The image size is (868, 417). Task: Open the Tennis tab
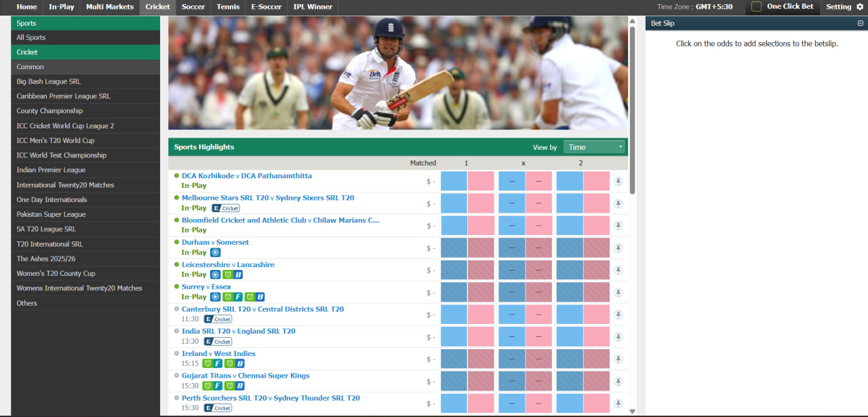pos(228,7)
